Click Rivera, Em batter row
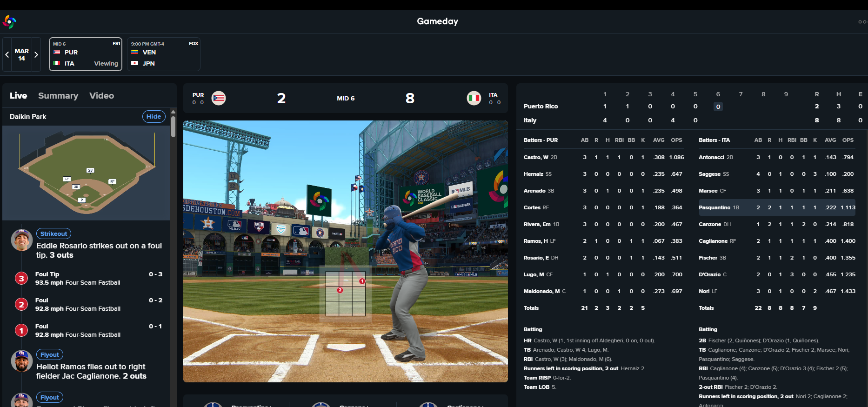This screenshot has width=868, height=407. coord(604,224)
